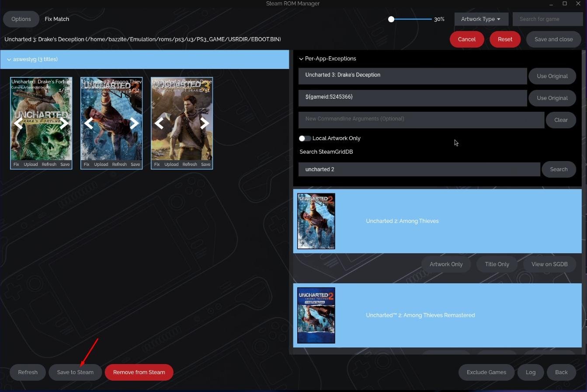Click the Uncharted 3: Drake's Deception title field

tap(413, 76)
